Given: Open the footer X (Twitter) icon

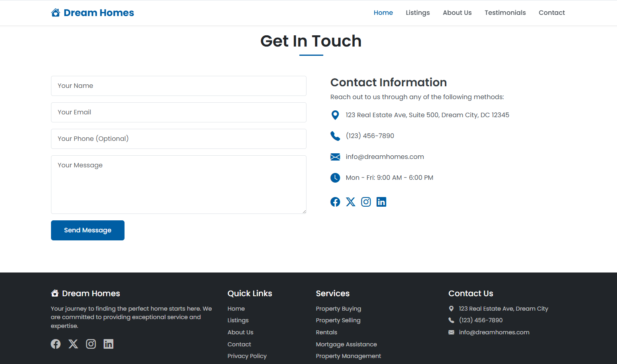Looking at the screenshot, I should tap(73, 344).
